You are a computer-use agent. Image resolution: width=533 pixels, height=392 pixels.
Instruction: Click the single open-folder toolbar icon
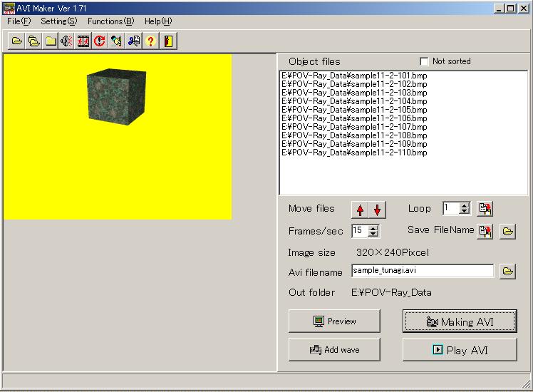tap(16, 41)
